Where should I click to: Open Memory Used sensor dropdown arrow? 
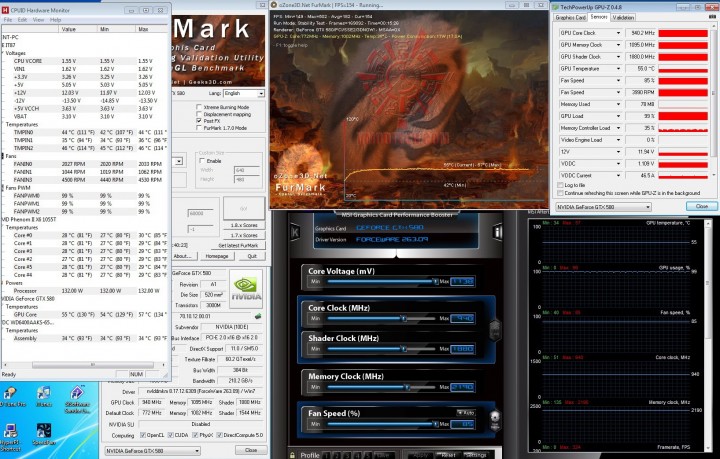coord(618,104)
